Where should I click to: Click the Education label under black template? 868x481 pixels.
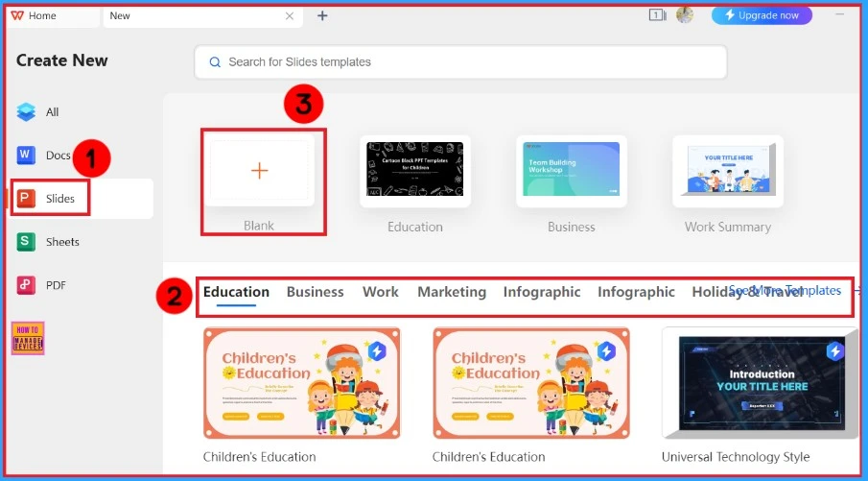pos(415,227)
